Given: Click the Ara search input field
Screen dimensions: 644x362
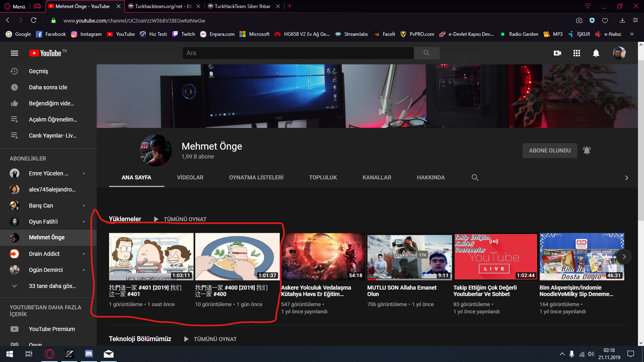Looking at the screenshot, I should coord(298,53).
